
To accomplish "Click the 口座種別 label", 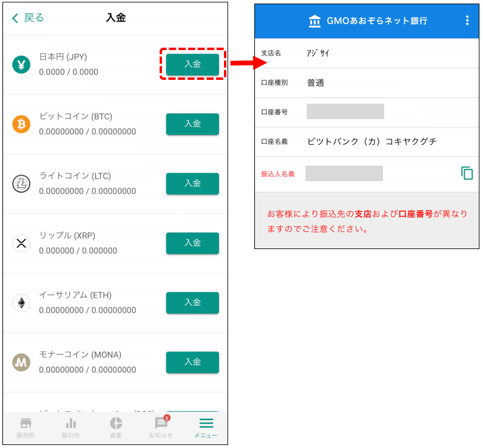I will [x=274, y=83].
